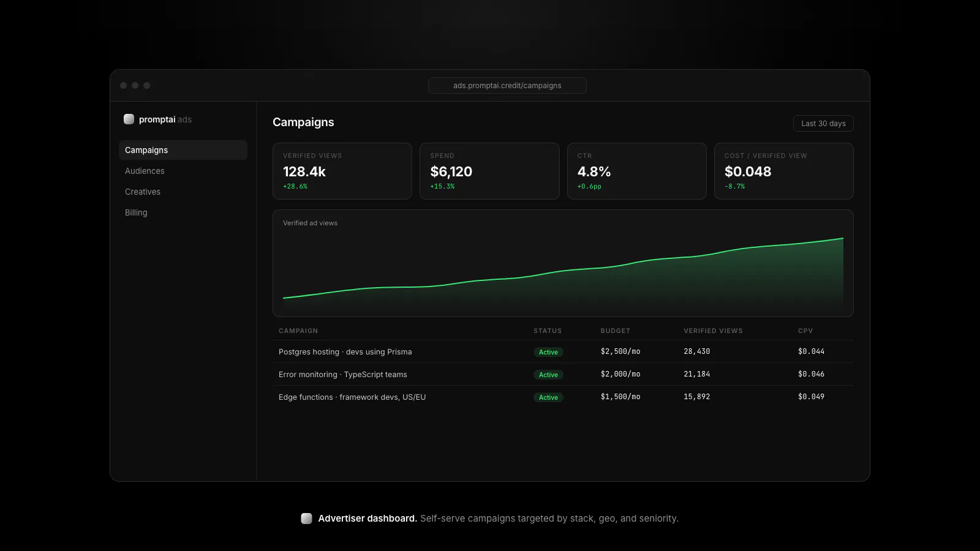Click the -8.7% cost change indicator
The width and height of the screenshot is (980, 551).
735,186
